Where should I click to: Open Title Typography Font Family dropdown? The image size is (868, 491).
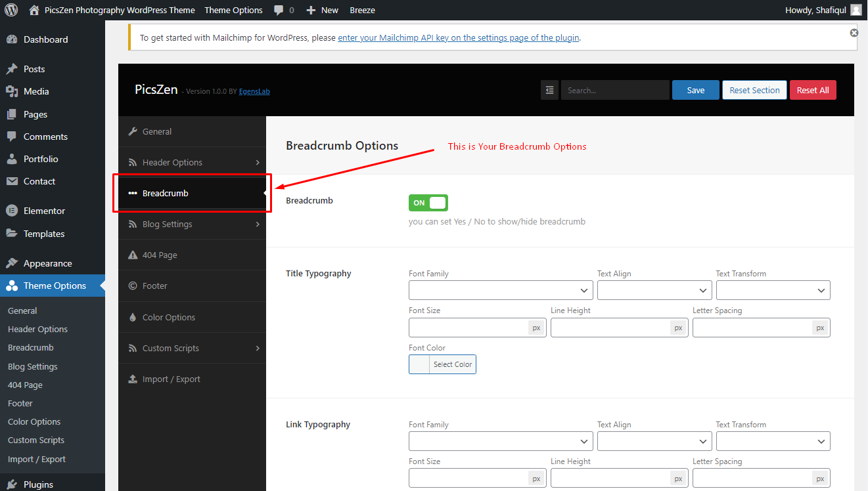[501, 290]
